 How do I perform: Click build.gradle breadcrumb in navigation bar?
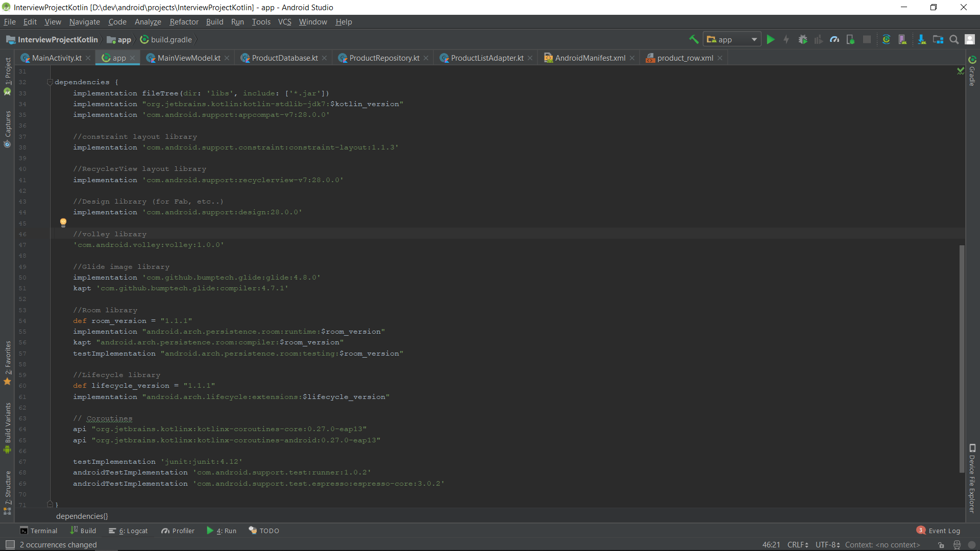point(166,40)
